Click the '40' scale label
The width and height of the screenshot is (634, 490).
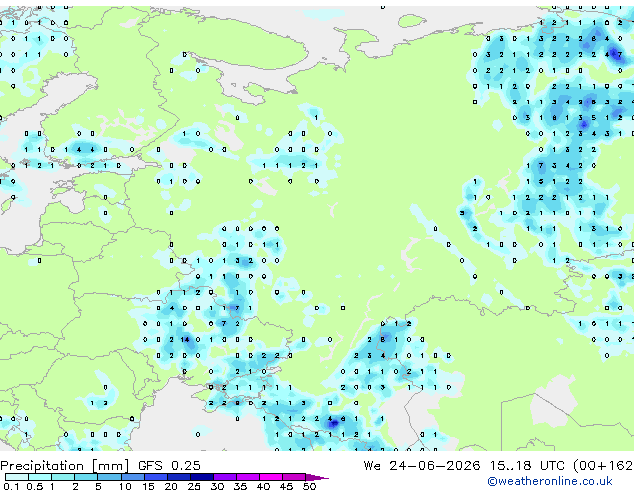point(263,486)
